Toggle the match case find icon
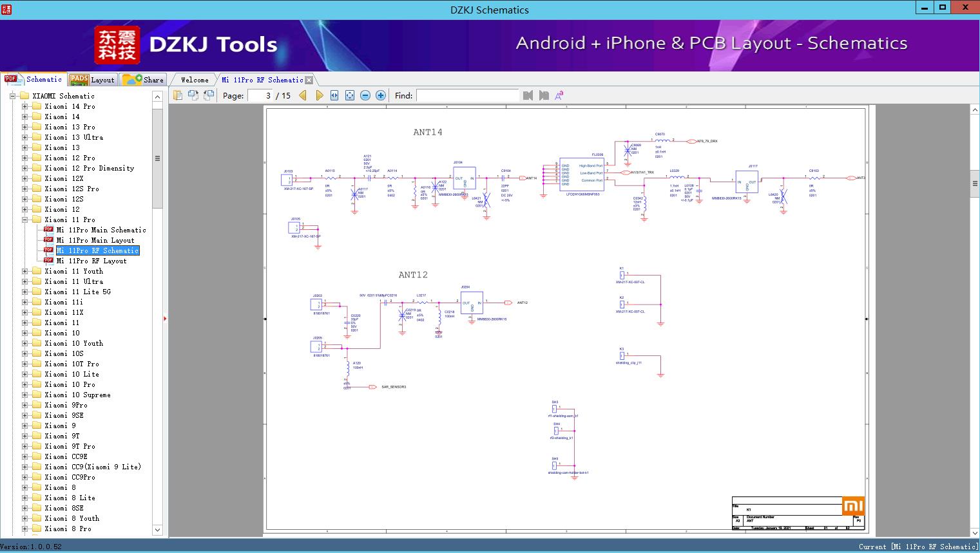Image resolution: width=980 pixels, height=553 pixels. pyautogui.click(x=559, y=95)
